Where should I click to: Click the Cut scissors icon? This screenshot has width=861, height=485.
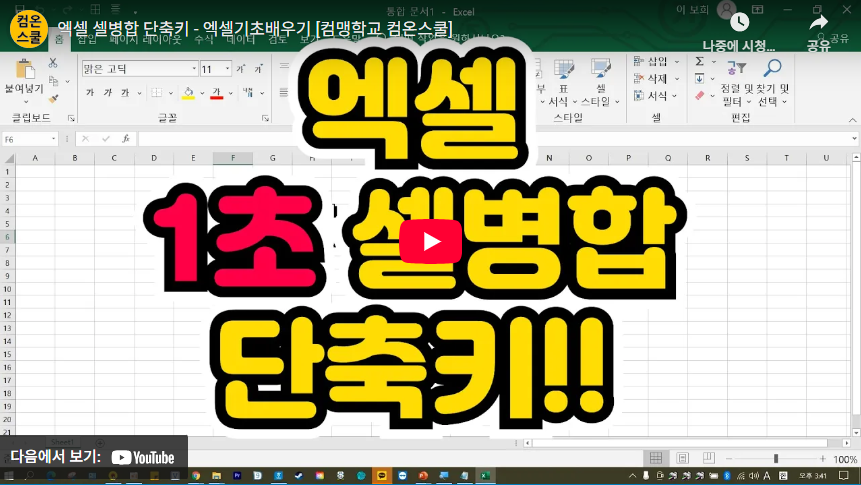[x=53, y=63]
